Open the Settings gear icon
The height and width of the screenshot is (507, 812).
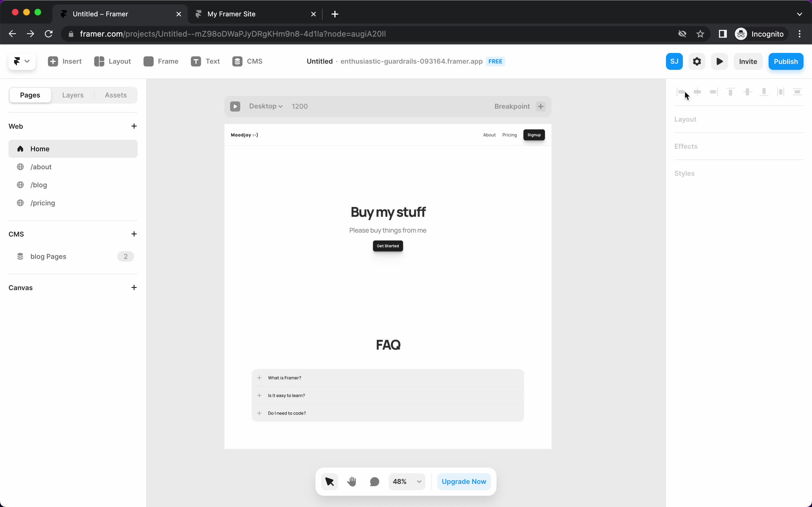pyautogui.click(x=697, y=61)
